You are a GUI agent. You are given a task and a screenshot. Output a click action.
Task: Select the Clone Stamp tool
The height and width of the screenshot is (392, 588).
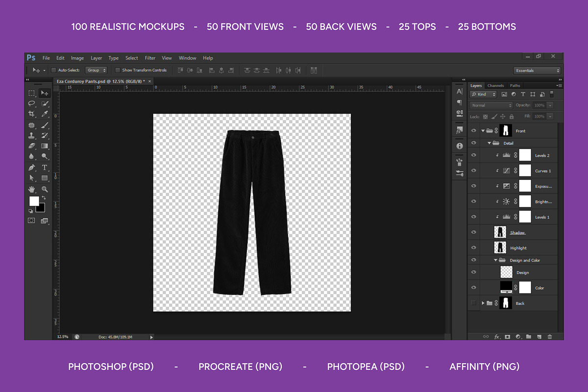click(x=31, y=135)
